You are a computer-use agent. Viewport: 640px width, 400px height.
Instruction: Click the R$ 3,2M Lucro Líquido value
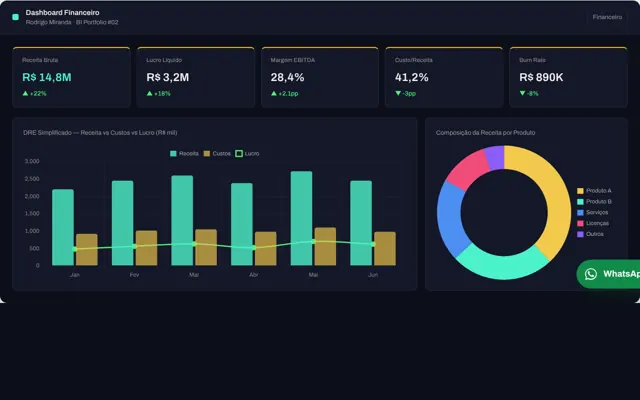coord(168,77)
